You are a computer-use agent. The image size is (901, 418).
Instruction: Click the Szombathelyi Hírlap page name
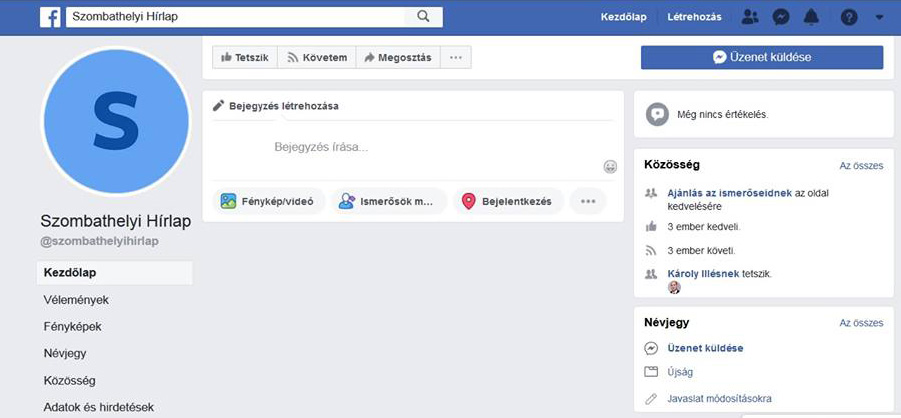[115, 221]
